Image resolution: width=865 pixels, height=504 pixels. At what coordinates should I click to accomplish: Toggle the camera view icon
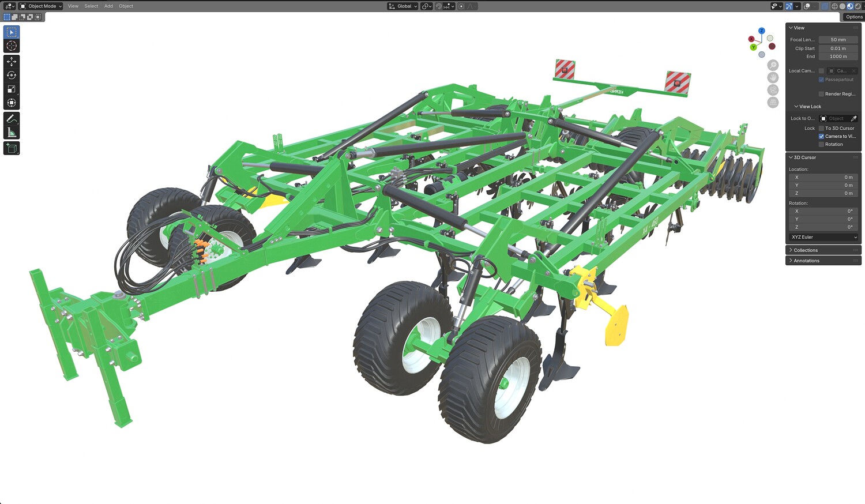click(x=773, y=90)
